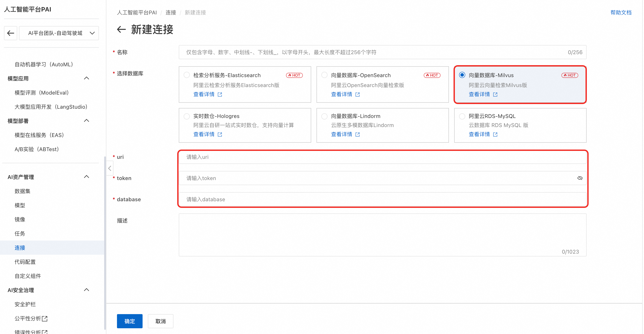Collapse the 模型应用 sidebar section
This screenshot has width=644, height=334.
click(x=87, y=78)
